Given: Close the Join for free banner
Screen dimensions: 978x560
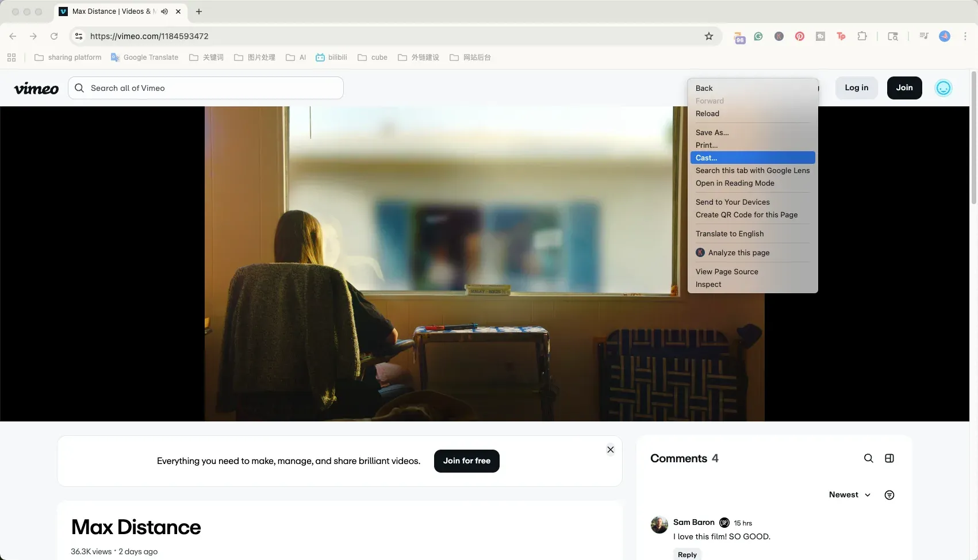Looking at the screenshot, I should click(x=611, y=450).
